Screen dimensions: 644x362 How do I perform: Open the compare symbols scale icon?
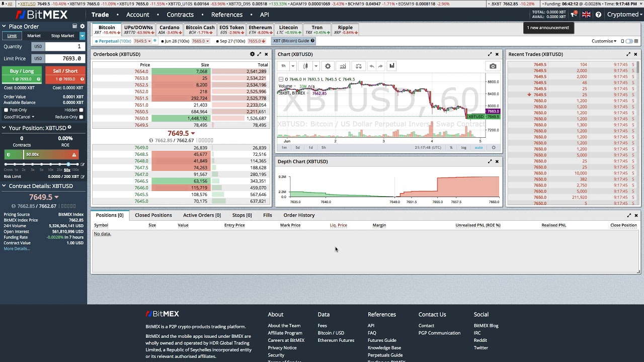[x=358, y=66]
